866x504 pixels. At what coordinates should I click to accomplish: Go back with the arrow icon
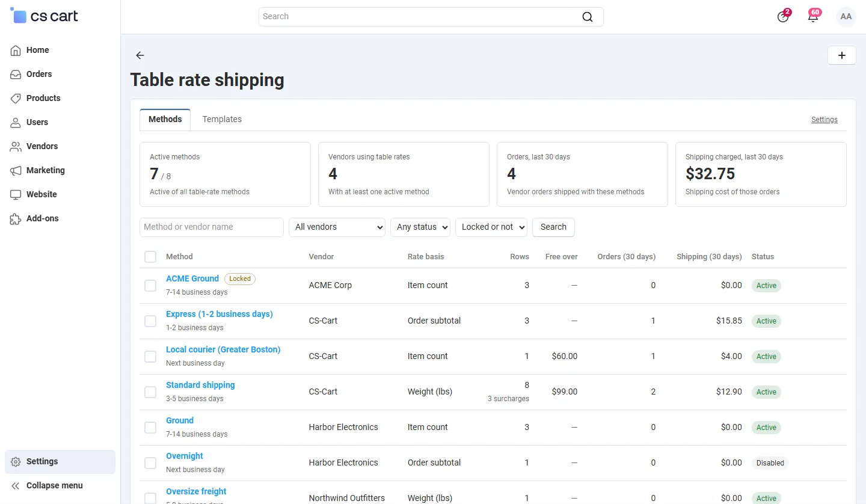(140, 55)
